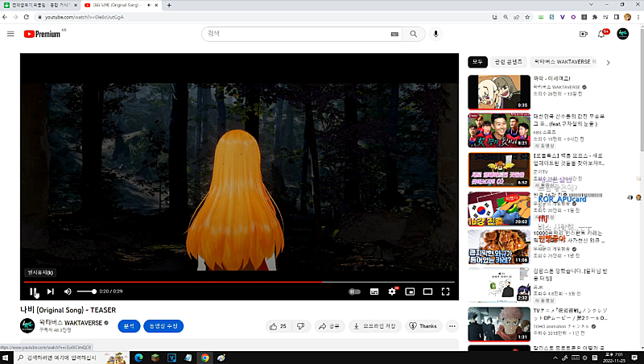
Task: Click the Thanks button
Action: coord(423,326)
